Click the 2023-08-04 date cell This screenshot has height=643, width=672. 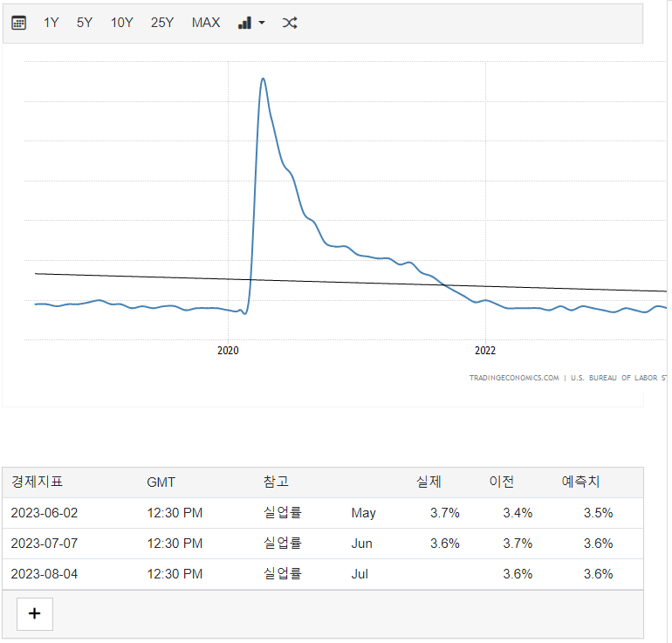(45, 573)
